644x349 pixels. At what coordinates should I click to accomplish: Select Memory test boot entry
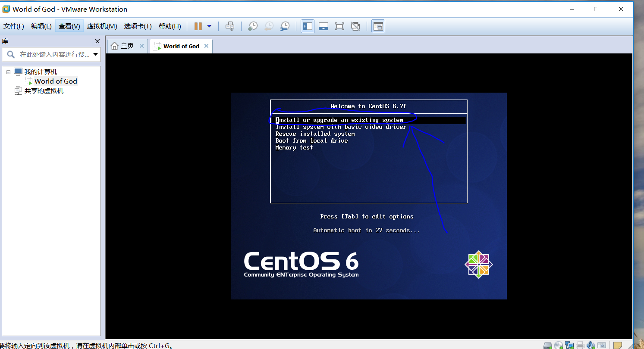pos(294,148)
